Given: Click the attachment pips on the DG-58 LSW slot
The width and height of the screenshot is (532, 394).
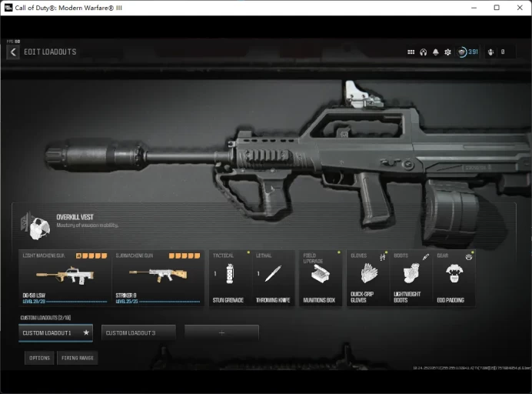Looking at the screenshot, I should point(91,255).
